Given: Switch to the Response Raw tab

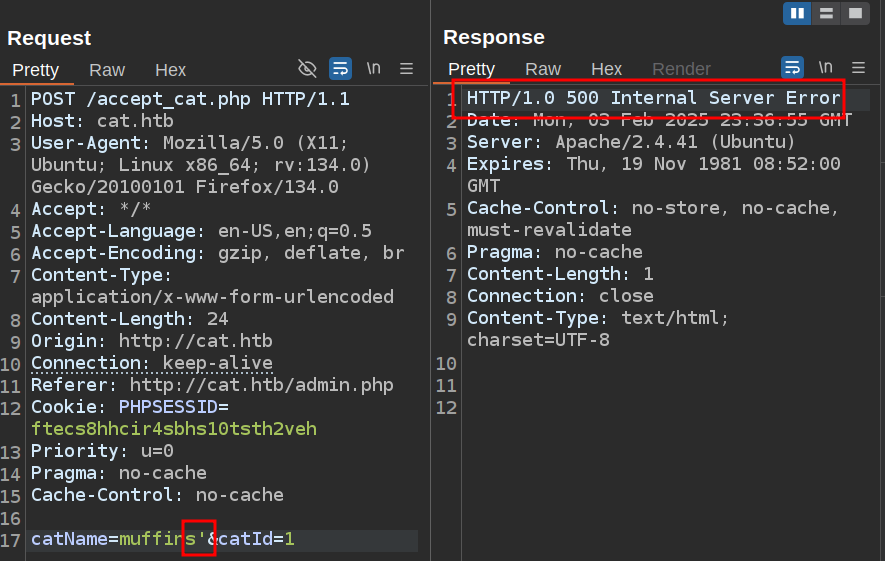Looking at the screenshot, I should pos(543,69).
